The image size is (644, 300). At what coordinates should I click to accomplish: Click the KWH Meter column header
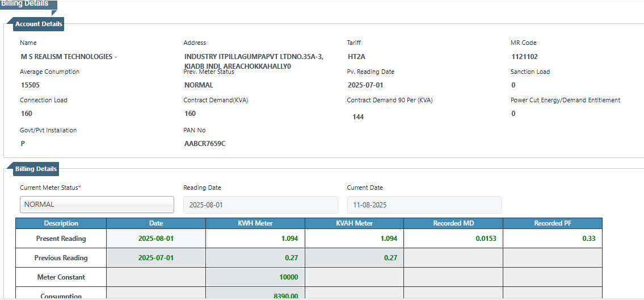coord(255,223)
